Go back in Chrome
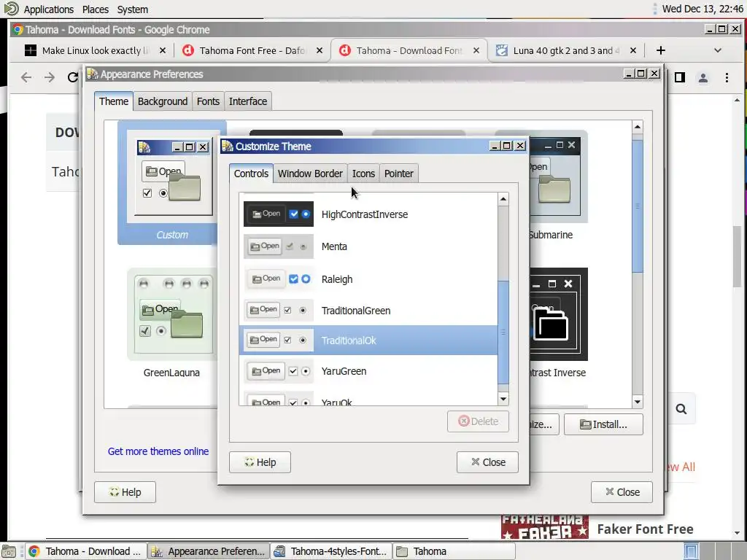The height and width of the screenshot is (560, 747). pos(26,77)
